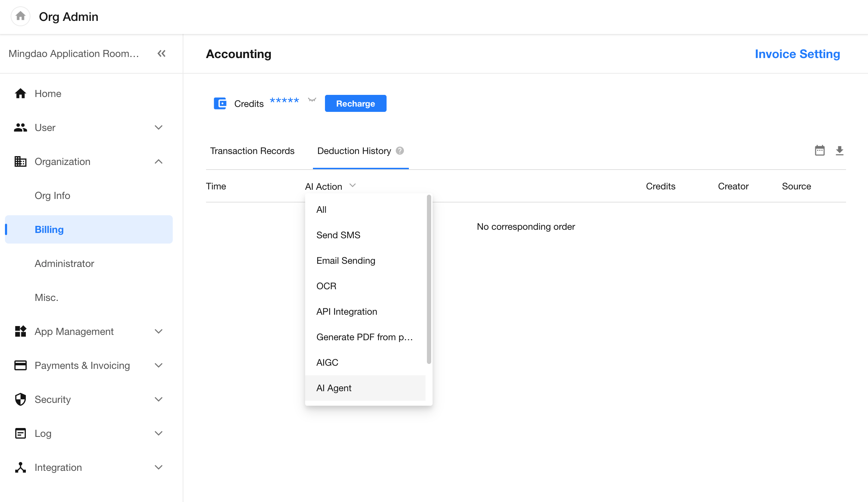Image resolution: width=868 pixels, height=502 pixels.
Task: Switch to Transaction Records tab
Action: (x=252, y=151)
